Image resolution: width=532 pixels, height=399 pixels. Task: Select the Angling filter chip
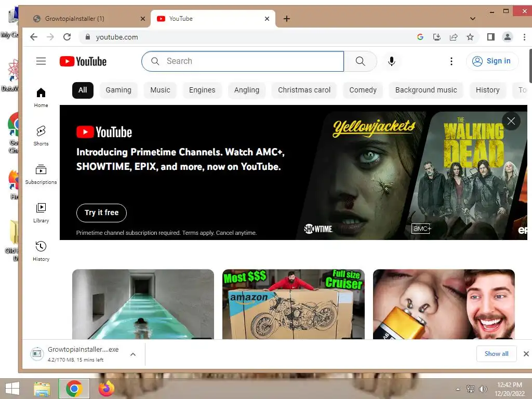[247, 90]
